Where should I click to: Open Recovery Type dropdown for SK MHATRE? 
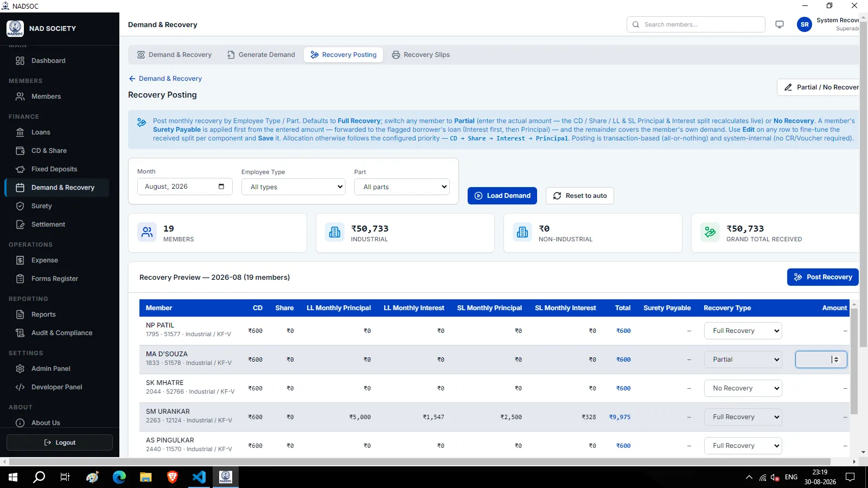point(743,388)
